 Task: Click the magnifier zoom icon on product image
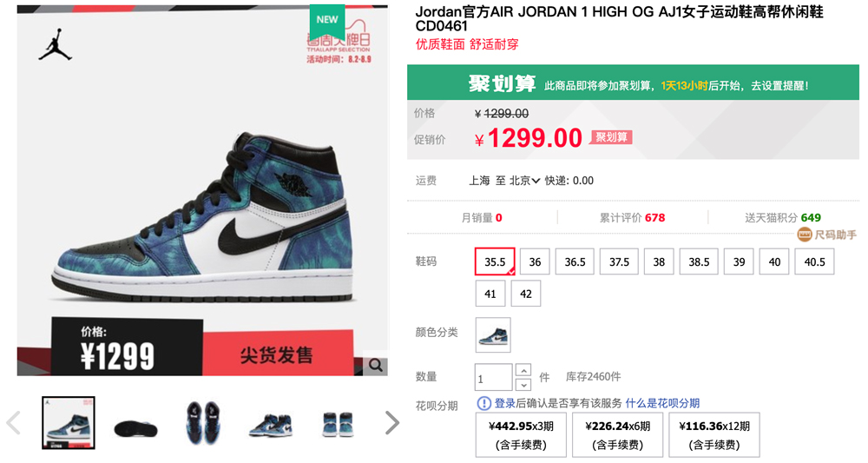coord(376,365)
